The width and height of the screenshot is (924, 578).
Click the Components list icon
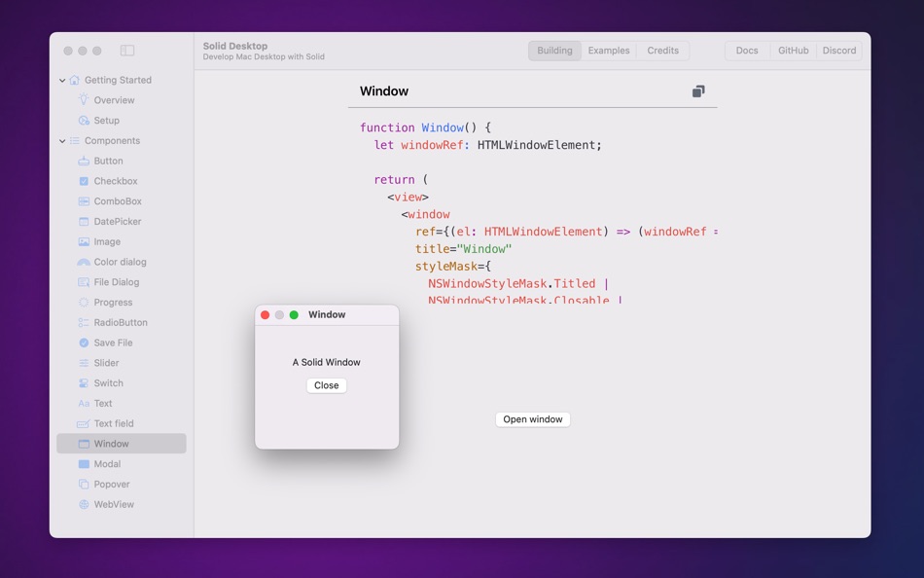point(74,140)
